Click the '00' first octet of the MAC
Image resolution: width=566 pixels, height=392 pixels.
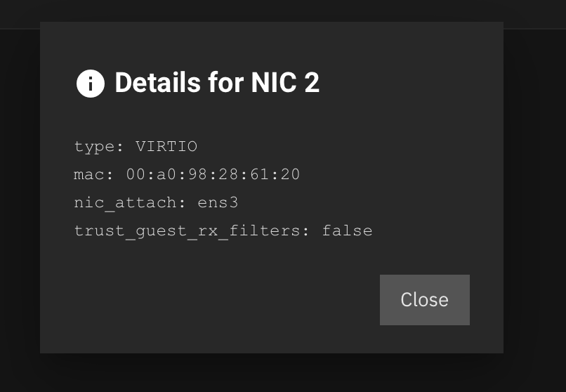(x=136, y=175)
